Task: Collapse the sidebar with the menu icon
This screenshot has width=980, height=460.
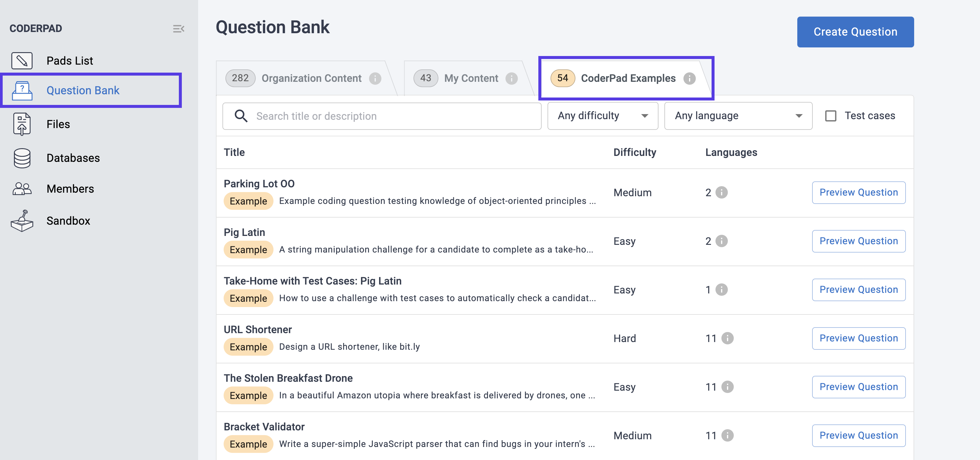Action: coord(179,29)
